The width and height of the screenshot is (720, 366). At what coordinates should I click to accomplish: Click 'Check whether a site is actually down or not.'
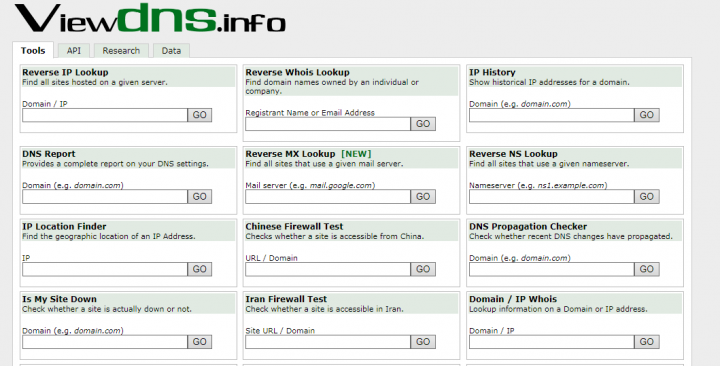click(x=107, y=309)
